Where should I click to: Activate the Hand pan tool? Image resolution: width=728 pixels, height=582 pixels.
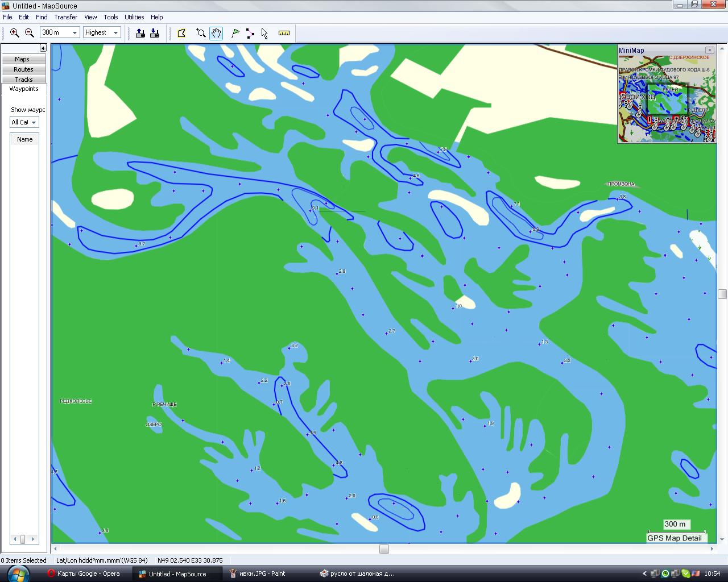tap(216, 33)
